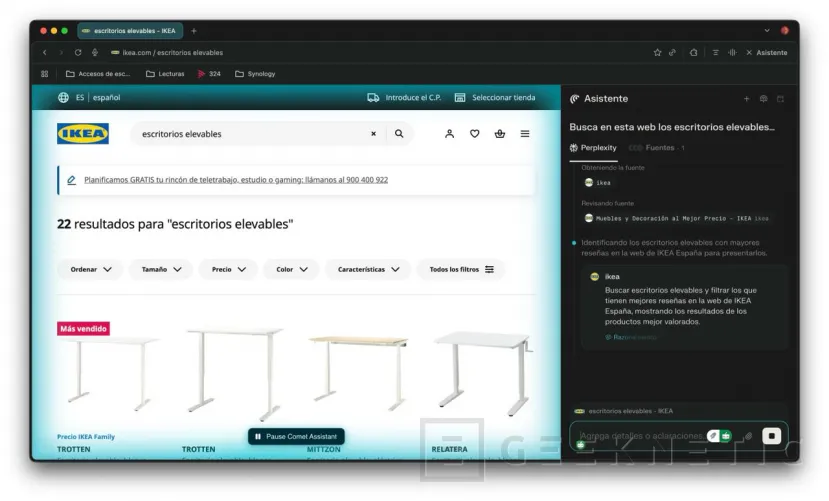Expand the Tamaño dropdown filter

(x=161, y=270)
